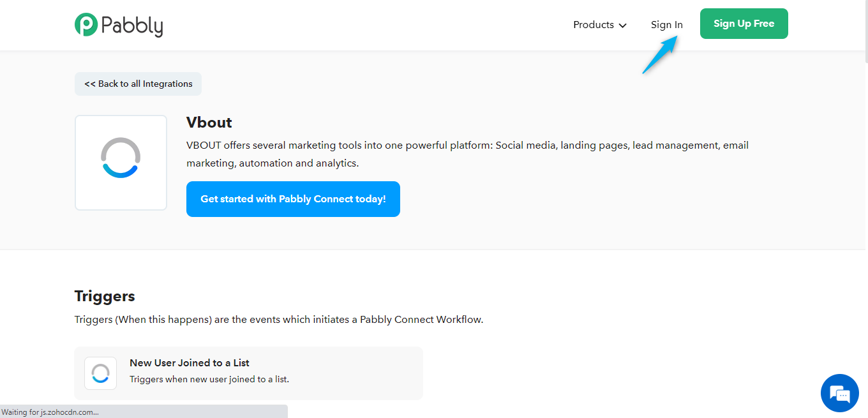Open the New User Joined to a List trigger
The height and width of the screenshot is (418, 868).
[x=190, y=362]
